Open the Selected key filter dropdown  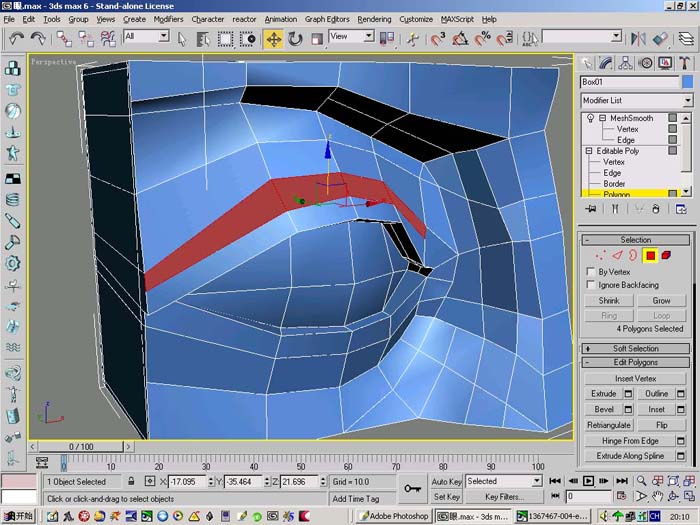coord(537,481)
